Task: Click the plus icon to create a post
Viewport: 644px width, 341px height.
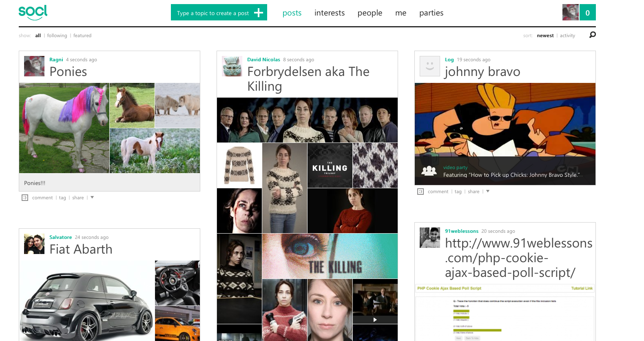Action: (x=259, y=13)
